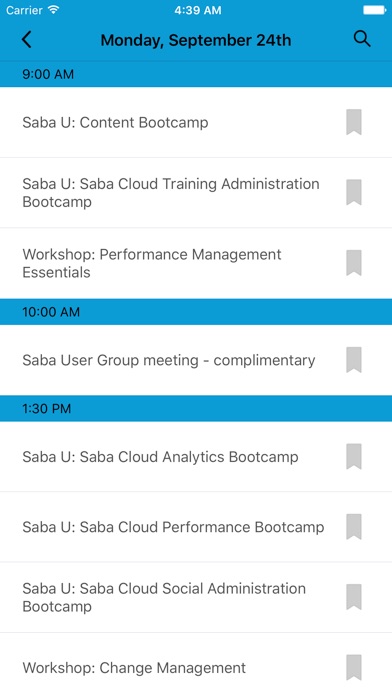Bookmark Saba Cloud Training Administration Bootcamp
This screenshot has width=392, height=696.
pyautogui.click(x=354, y=192)
